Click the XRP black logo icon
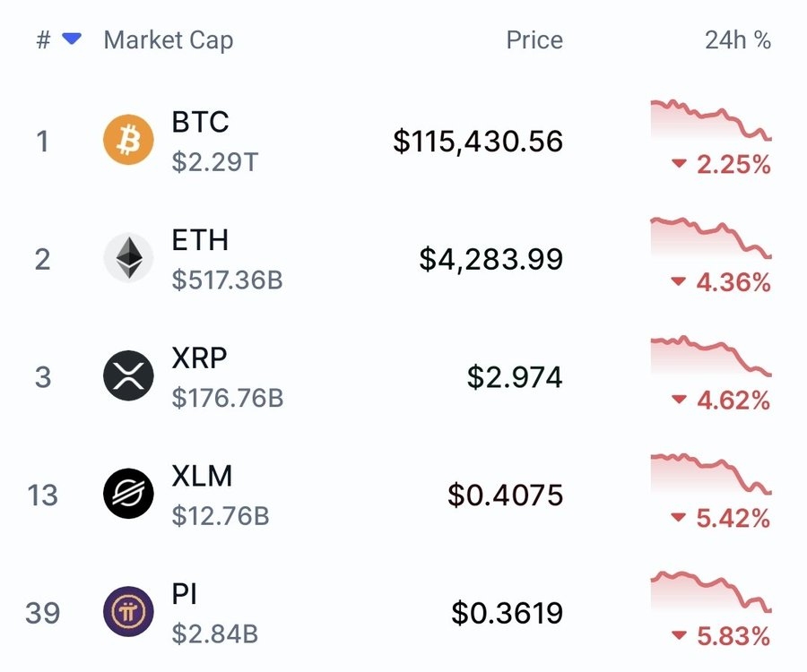Viewport: 807px width, 672px height. 128,375
